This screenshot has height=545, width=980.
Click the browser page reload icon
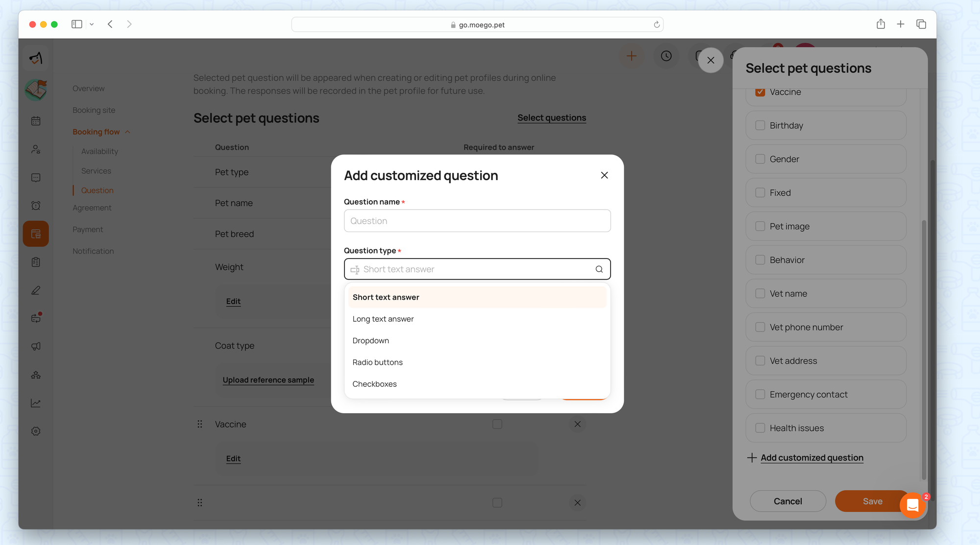click(657, 24)
